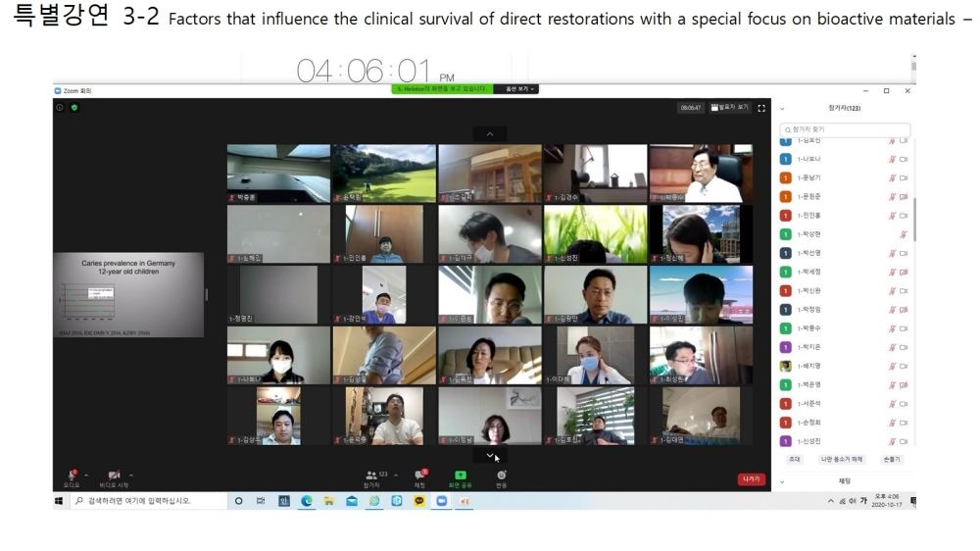Open the 옵션 보기 view options dropdown

518,89
